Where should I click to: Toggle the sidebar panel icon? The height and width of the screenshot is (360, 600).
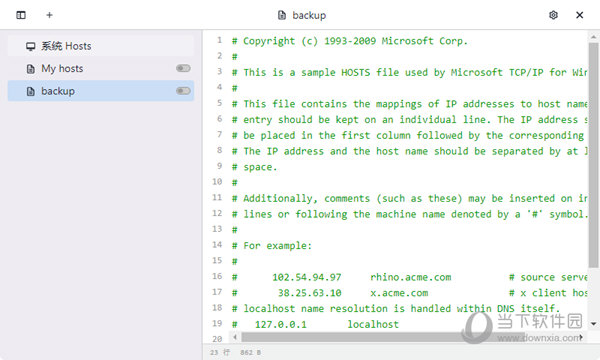coord(21,15)
